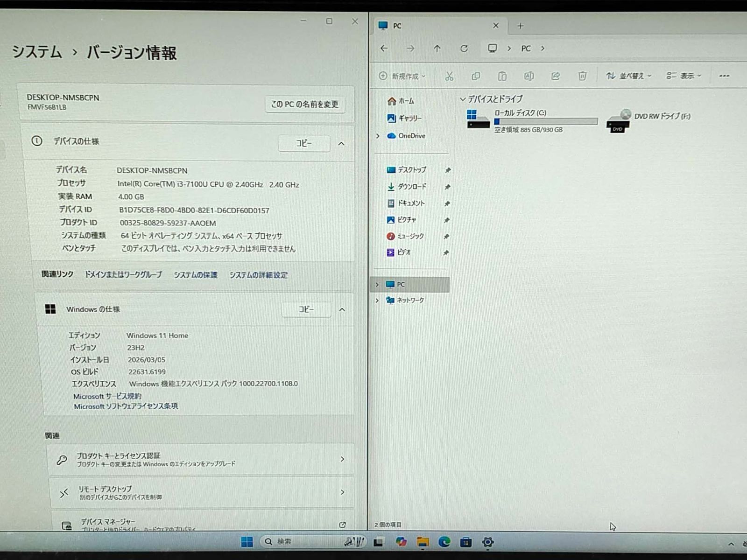The width and height of the screenshot is (747, 560).
Task: Open the Windows Start button
Action: click(247, 541)
